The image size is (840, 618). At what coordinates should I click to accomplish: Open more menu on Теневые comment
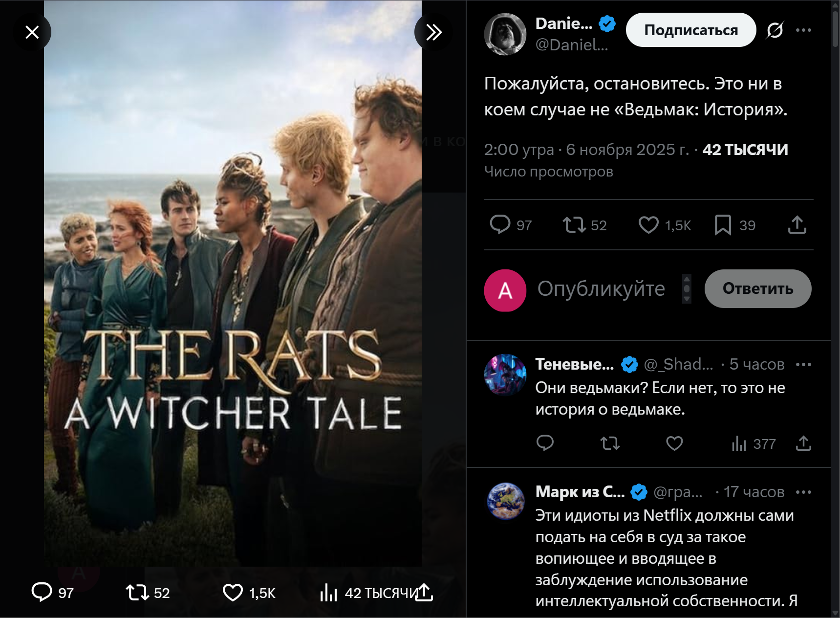[x=803, y=365]
